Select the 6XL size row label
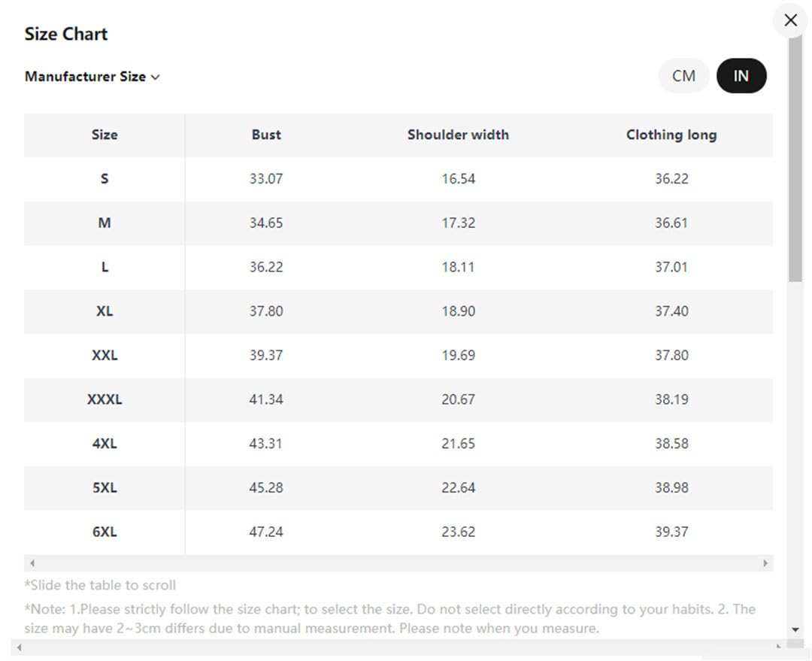Viewport: 812px width, 661px height. coord(105,532)
